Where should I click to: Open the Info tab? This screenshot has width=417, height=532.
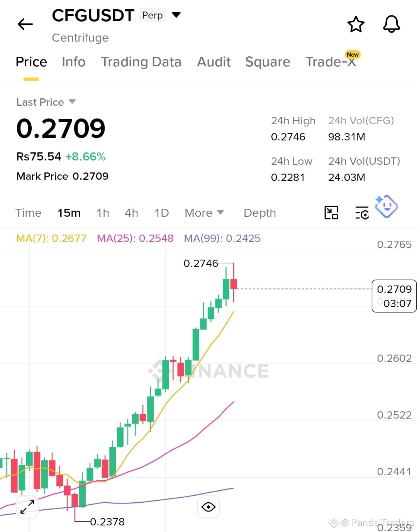(74, 62)
